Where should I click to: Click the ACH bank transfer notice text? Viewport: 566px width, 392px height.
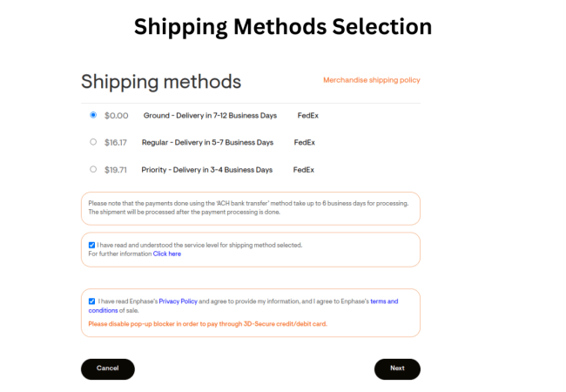tap(248, 207)
